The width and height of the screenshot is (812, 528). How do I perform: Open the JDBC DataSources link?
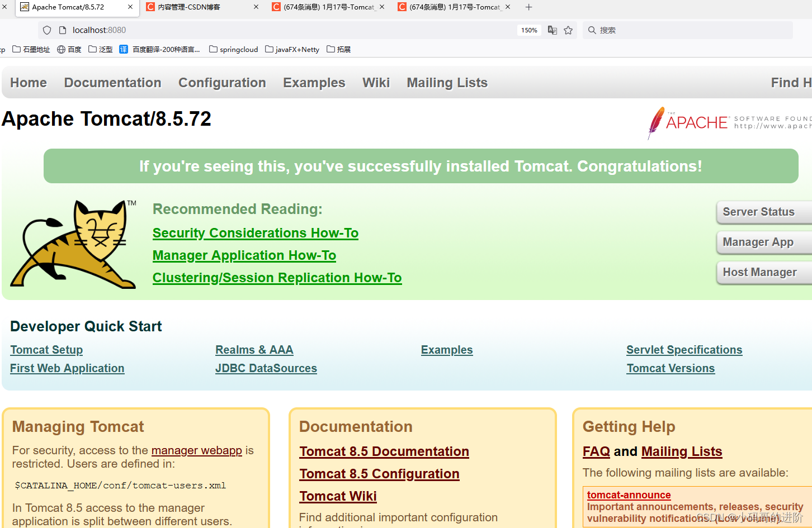click(x=266, y=368)
